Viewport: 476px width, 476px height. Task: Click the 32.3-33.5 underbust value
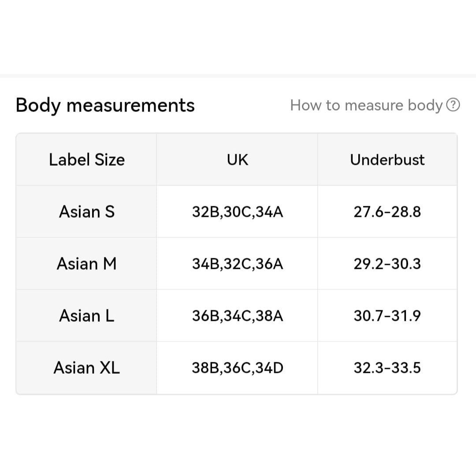coord(387,368)
